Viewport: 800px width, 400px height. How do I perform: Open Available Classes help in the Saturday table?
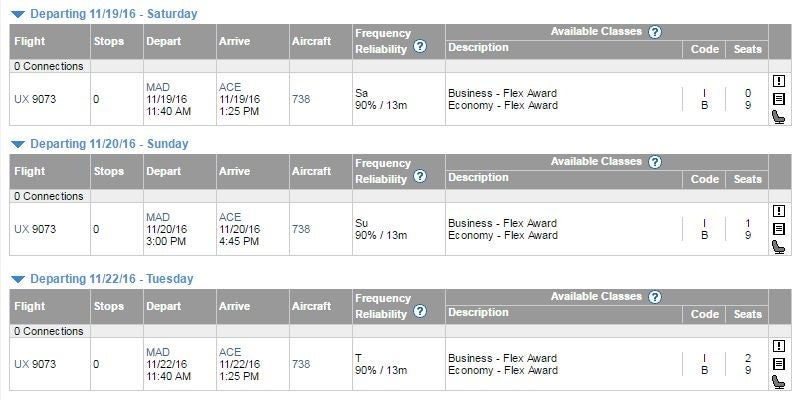(x=655, y=32)
